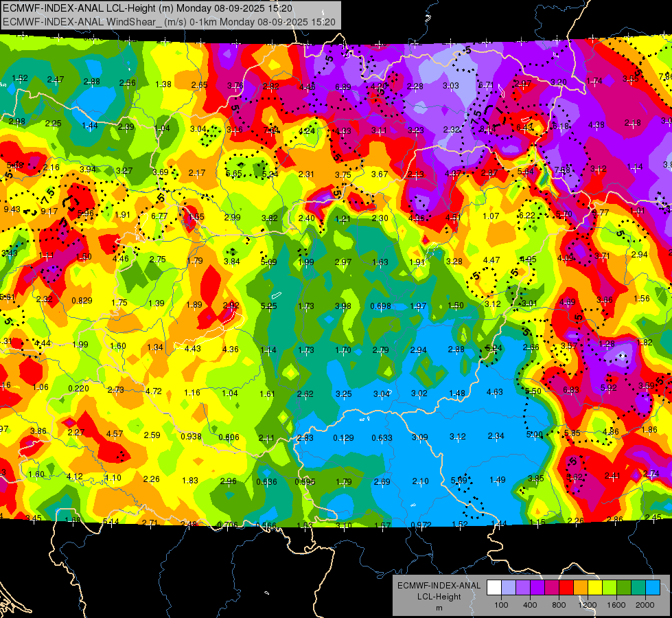Select the orange legend color swatch
672x618 pixels.
581,587
